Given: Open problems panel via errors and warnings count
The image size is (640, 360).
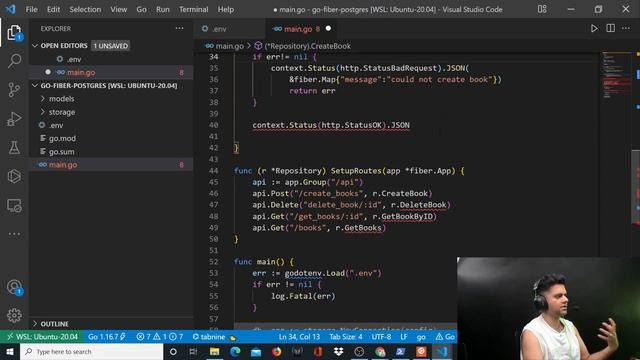Looking at the screenshot, I should click(160, 337).
